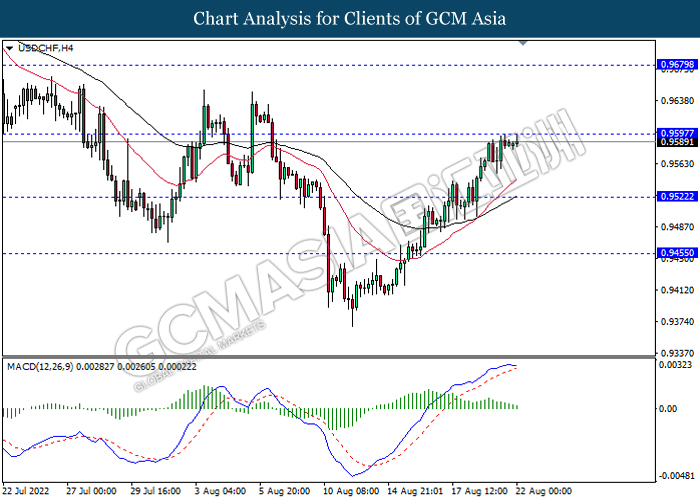Select the 27 Jul 00:00 time label
This screenshot has height=500, width=700.
coord(91,491)
